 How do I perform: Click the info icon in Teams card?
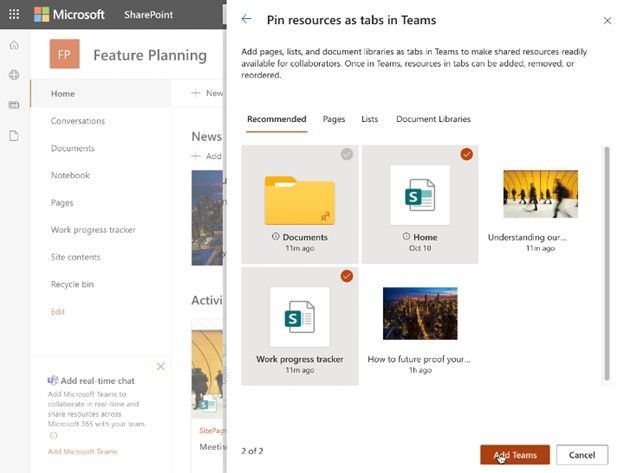(x=53, y=436)
